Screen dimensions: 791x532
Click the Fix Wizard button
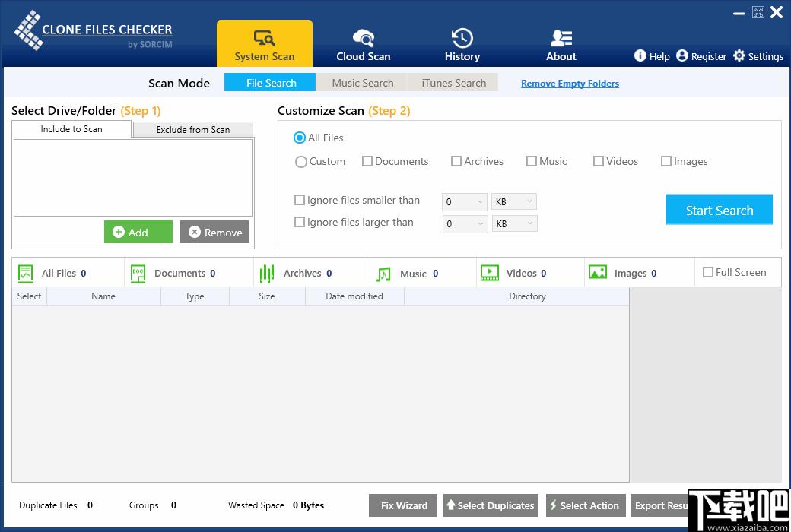tap(403, 505)
